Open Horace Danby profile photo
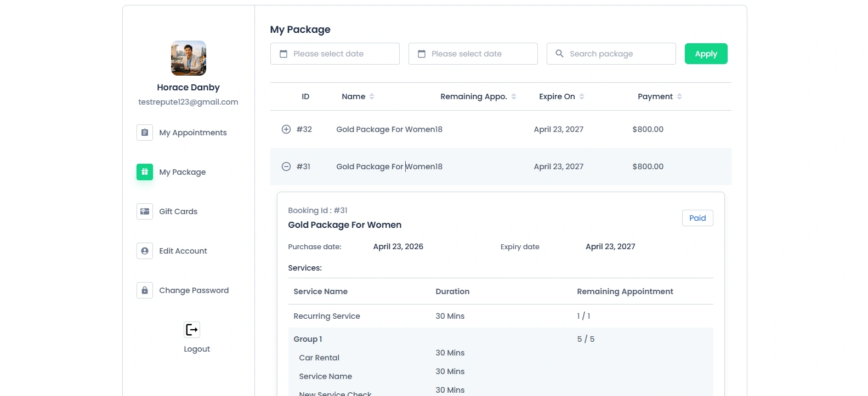The height and width of the screenshot is (396, 868). [189, 58]
